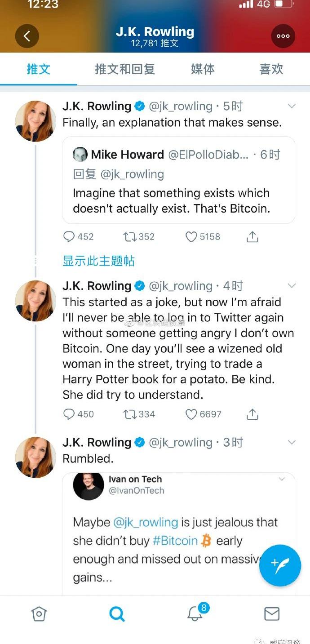
Task: Tap the back arrow button
Action: pos(27,36)
